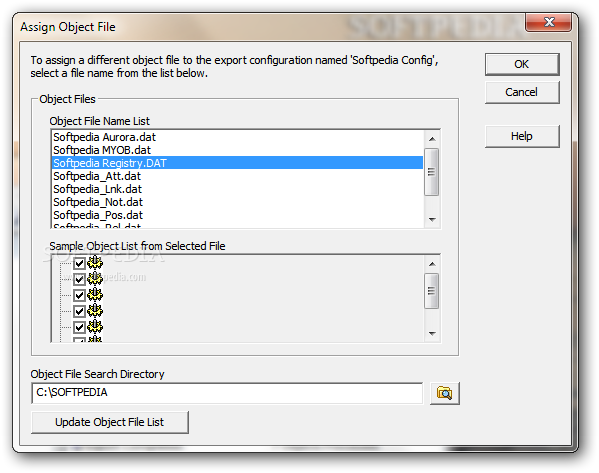This screenshot has width=599, height=473.
Task: Click the fourth sample object gear icon
Action: (x=95, y=311)
